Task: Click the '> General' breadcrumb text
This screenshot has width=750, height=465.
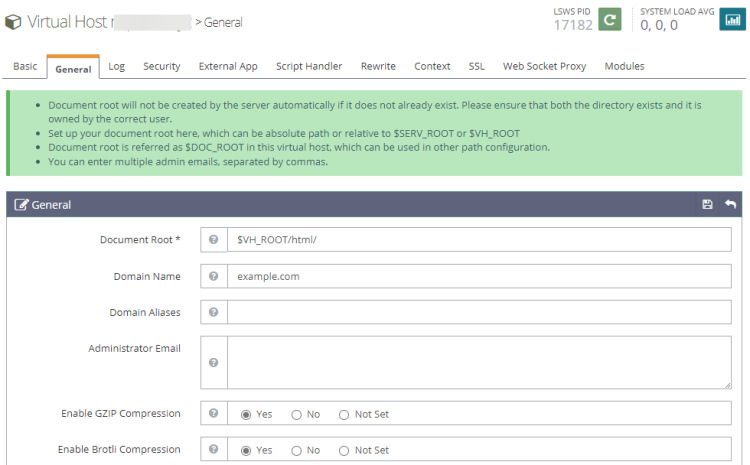Action: tap(219, 22)
